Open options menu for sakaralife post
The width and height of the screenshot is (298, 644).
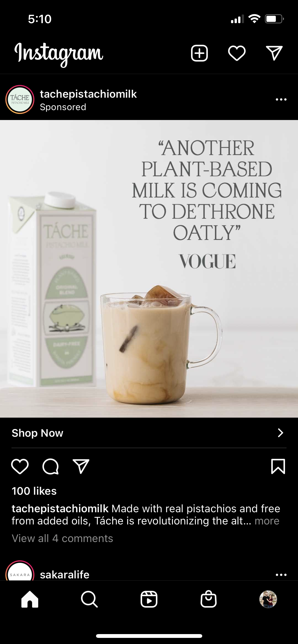tap(281, 575)
